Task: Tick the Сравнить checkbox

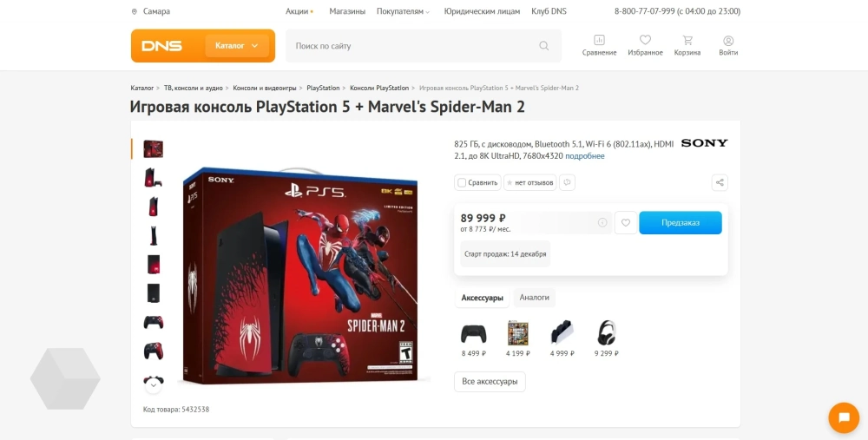Action: click(x=462, y=182)
